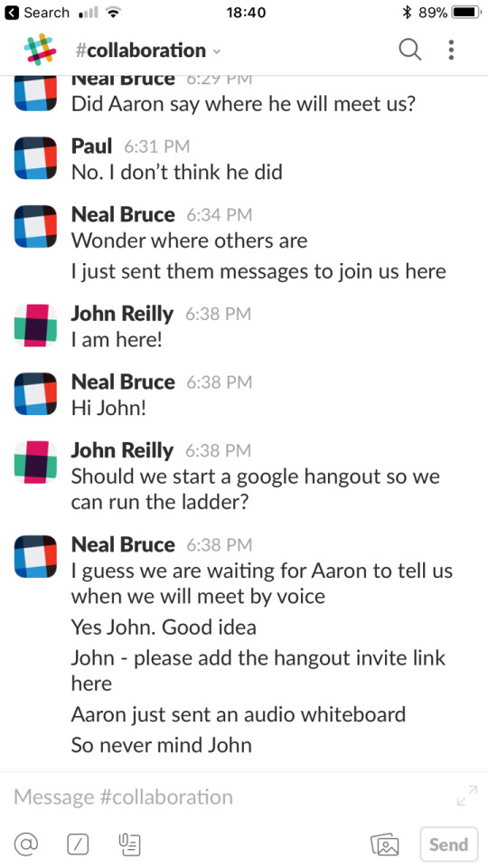Tap the Send button
This screenshot has height=868, width=488.
click(x=449, y=844)
